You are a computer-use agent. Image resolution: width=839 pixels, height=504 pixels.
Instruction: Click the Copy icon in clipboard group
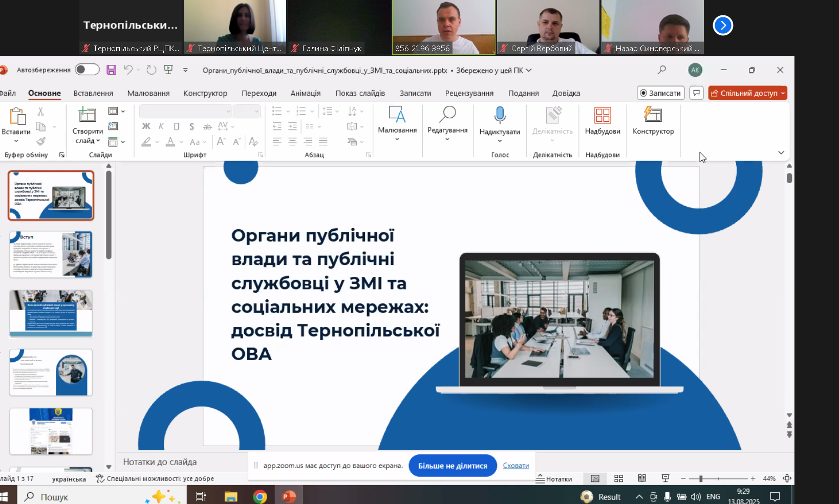click(41, 126)
